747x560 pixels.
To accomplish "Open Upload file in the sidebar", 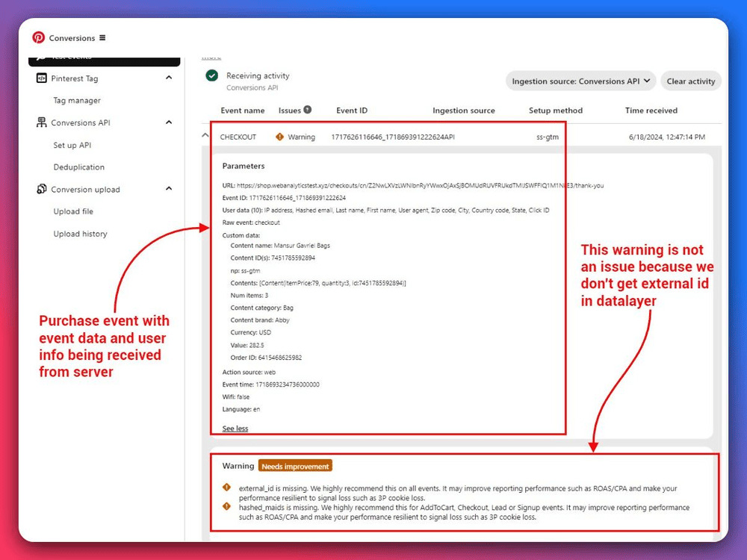I will pos(73,211).
